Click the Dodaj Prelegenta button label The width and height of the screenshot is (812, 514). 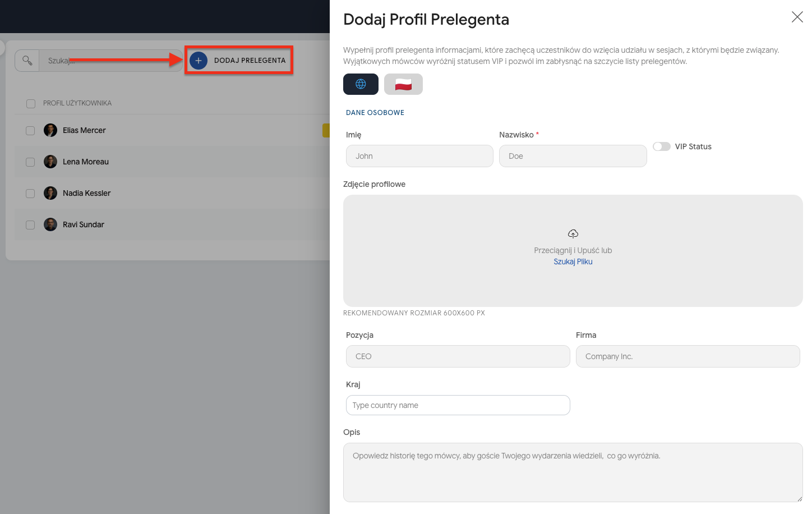tap(250, 61)
